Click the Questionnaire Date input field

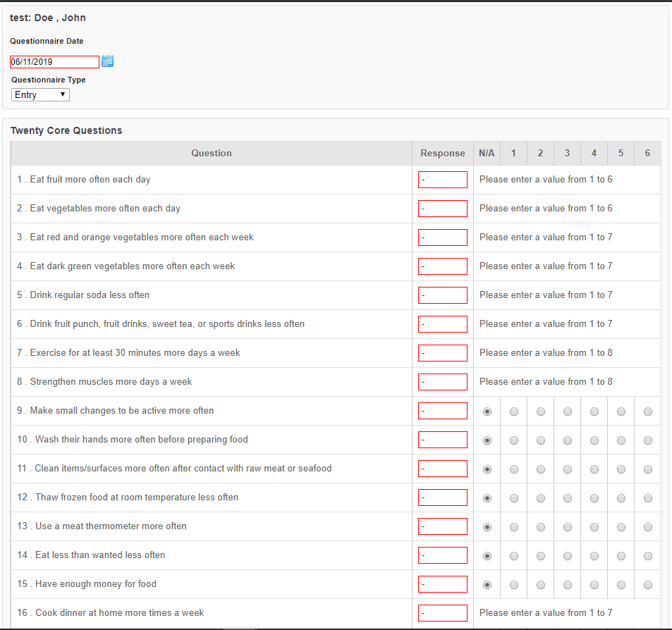coord(54,62)
